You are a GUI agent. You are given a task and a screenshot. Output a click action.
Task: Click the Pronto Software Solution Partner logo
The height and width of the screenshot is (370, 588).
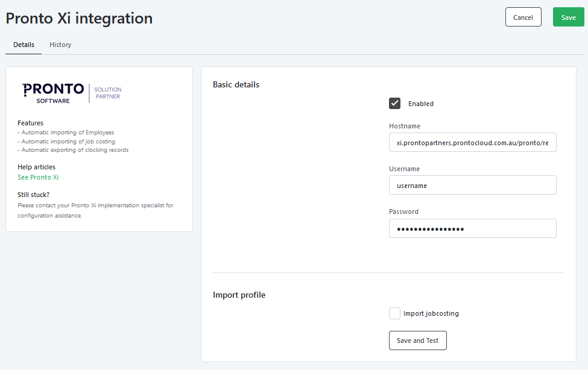tap(72, 93)
